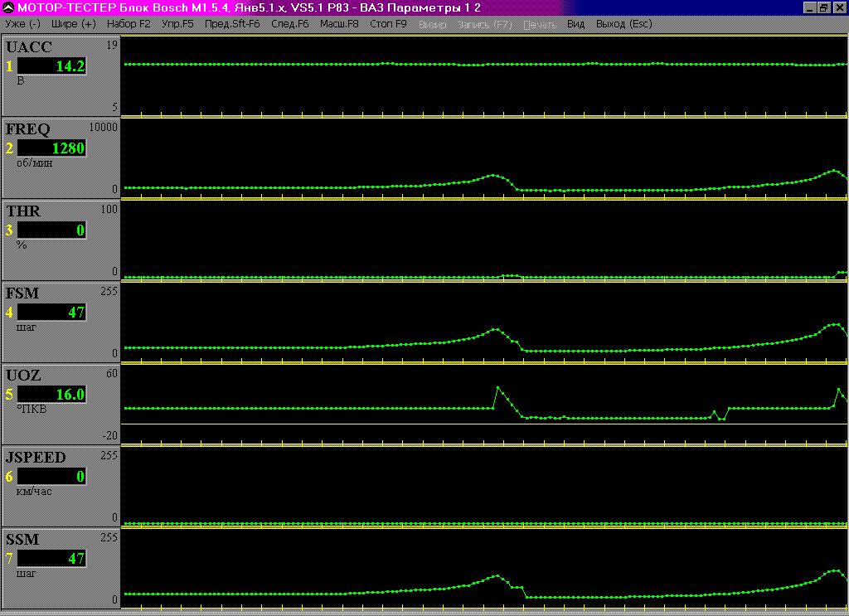Select the THR parameter label
Viewport: 849px width, 616px height.
(x=23, y=211)
